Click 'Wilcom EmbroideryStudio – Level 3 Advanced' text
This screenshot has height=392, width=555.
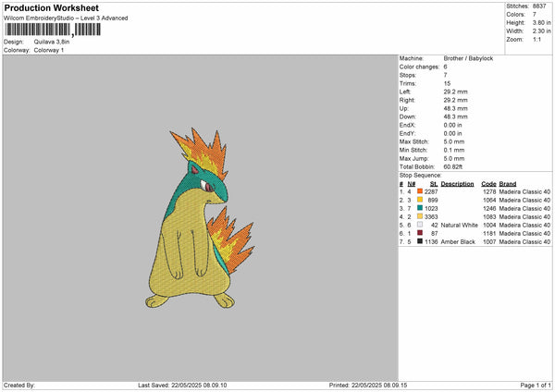(66, 18)
